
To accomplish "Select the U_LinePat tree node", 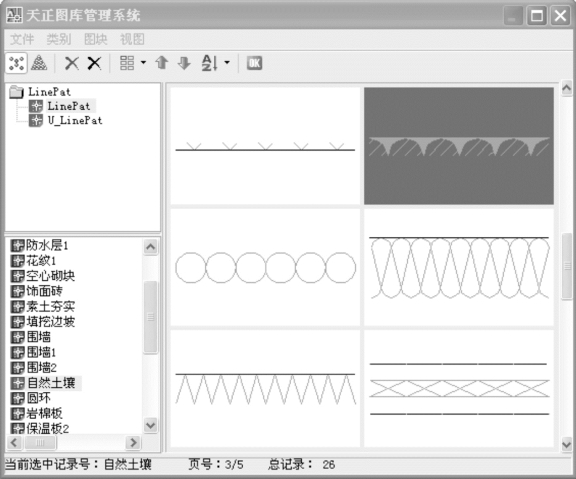I will 75,120.
